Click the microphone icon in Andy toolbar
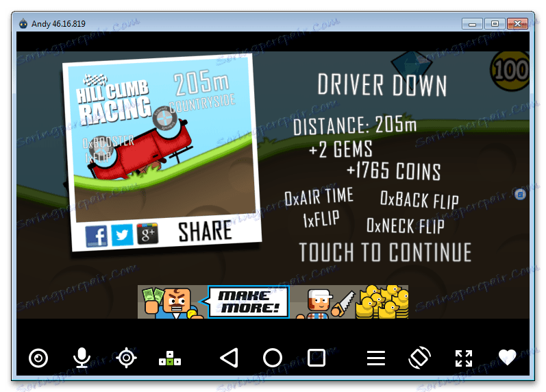The height and width of the screenshot is (392, 546). [x=82, y=358]
